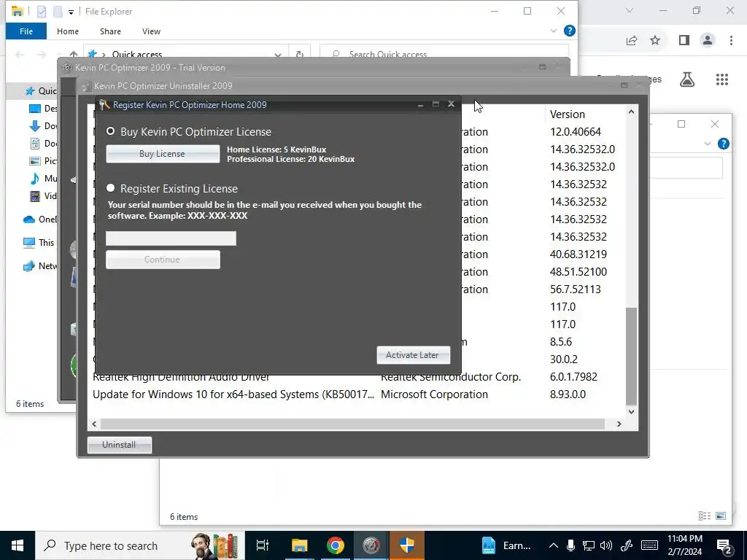Viewport: 747px width, 560px height.
Task: Click Uninstall button in Uninstaller window
Action: tap(119, 445)
